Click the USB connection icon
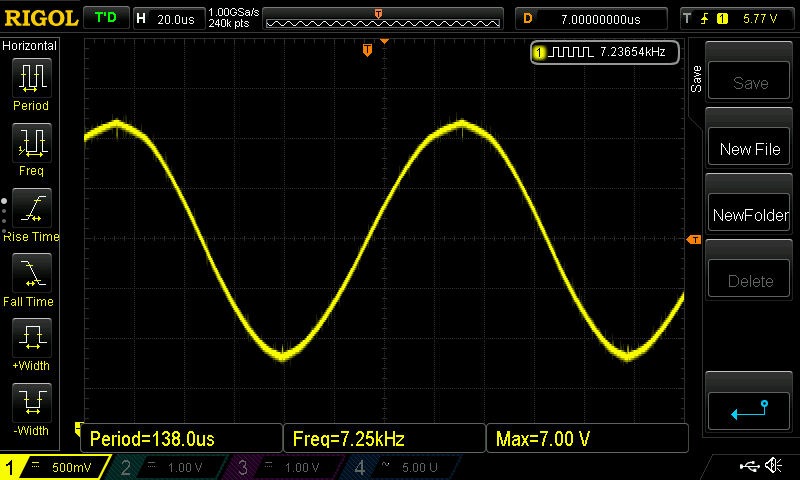The image size is (800, 480). [x=749, y=466]
